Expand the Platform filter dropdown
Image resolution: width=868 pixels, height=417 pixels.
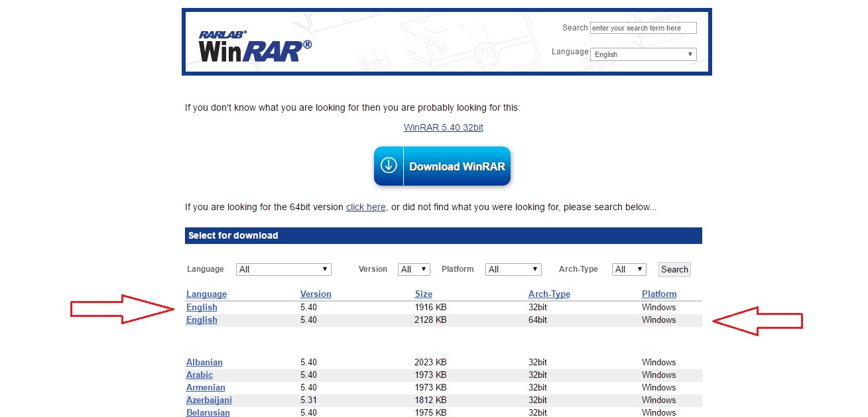pos(513,269)
